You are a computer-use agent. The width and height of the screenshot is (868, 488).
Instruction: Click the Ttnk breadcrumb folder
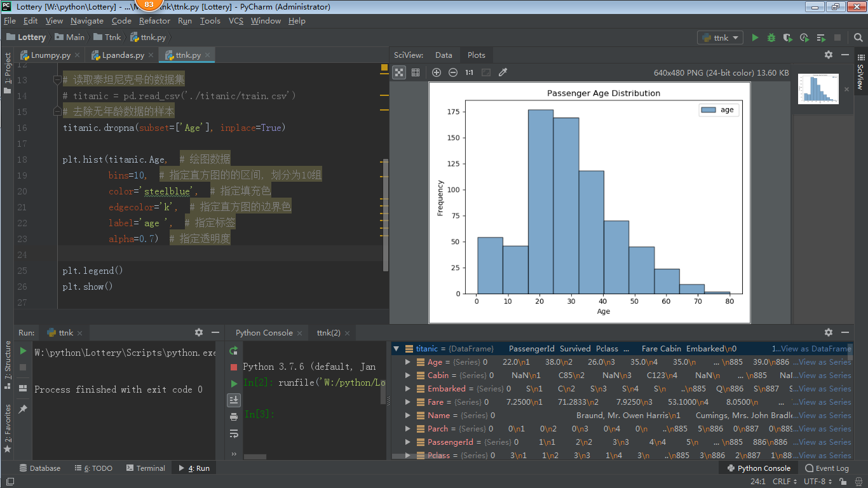[x=107, y=37]
